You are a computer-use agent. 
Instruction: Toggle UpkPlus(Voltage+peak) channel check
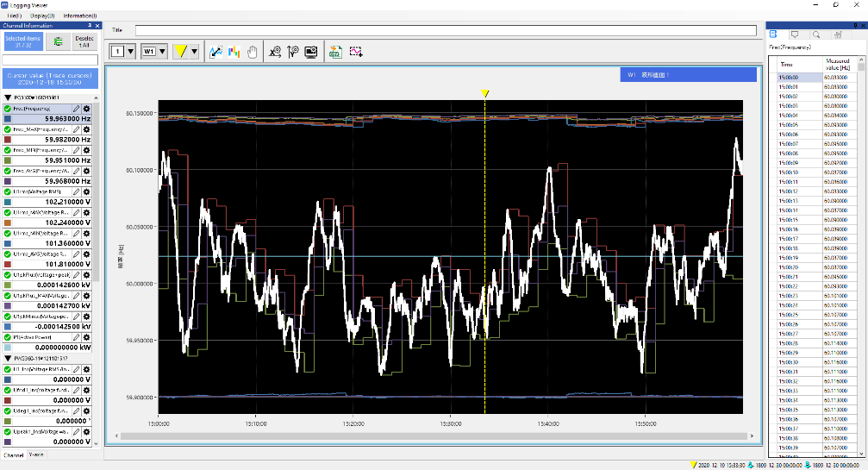[x=7, y=274]
